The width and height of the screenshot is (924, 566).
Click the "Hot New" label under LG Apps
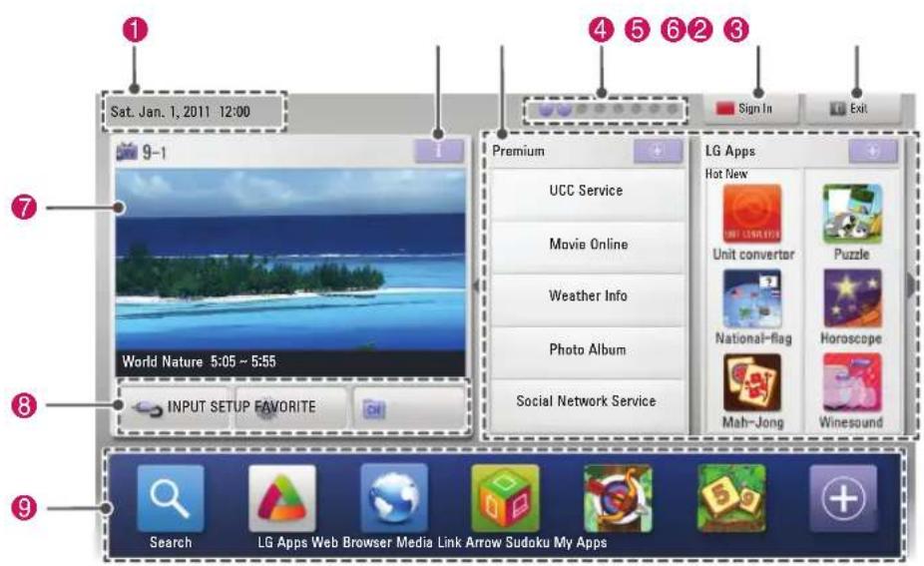pos(726,174)
